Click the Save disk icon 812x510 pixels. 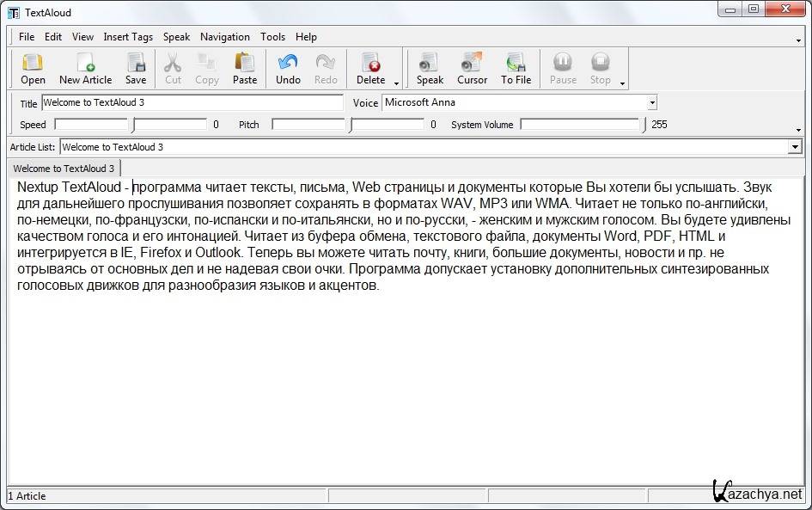tap(136, 68)
